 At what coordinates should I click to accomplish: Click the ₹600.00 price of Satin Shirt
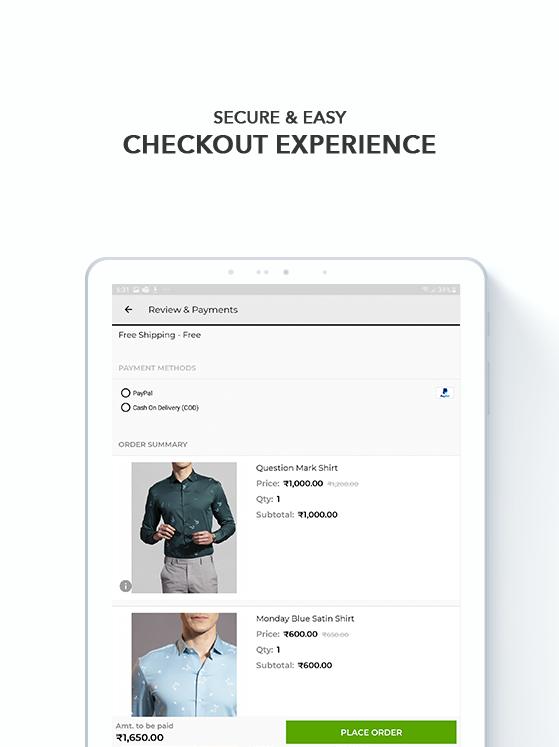click(x=300, y=634)
